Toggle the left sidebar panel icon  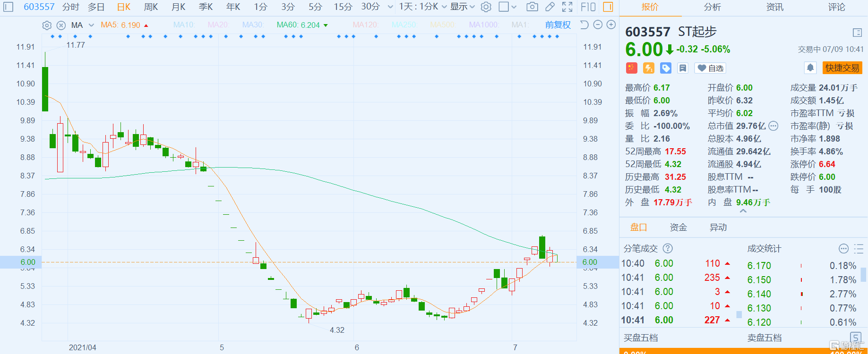point(9,7)
